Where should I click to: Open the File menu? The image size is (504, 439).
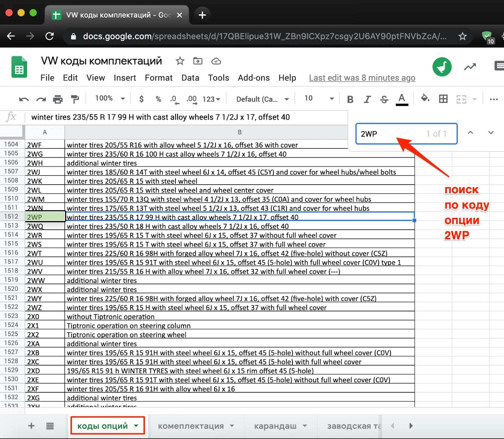tap(47, 78)
